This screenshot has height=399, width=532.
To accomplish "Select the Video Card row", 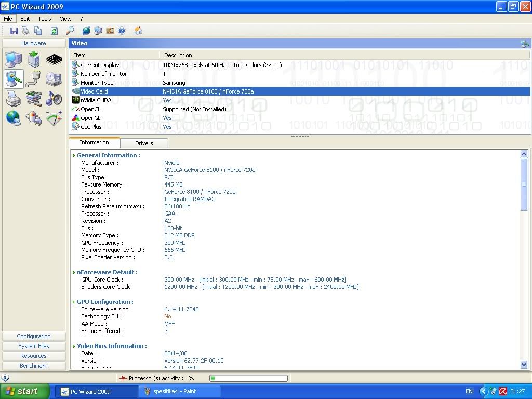I will click(x=300, y=91).
